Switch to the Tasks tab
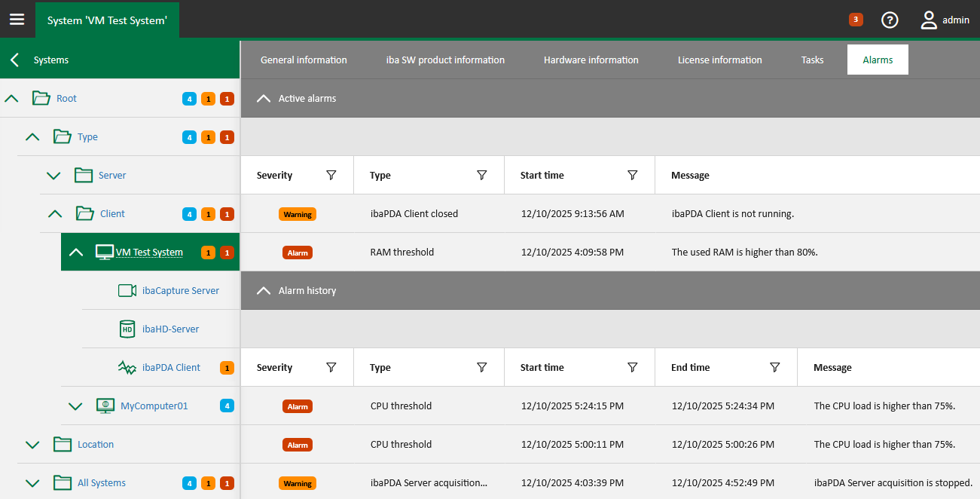The height and width of the screenshot is (499, 980). [812, 60]
